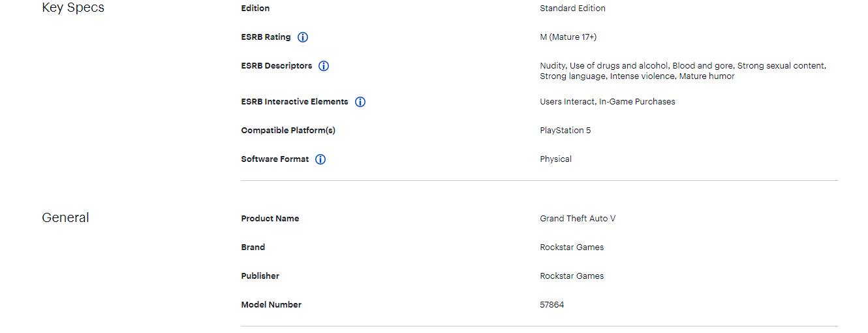Viewport: 868px width, 333px height.
Task: Click the model number 57864
Action: coord(551,305)
